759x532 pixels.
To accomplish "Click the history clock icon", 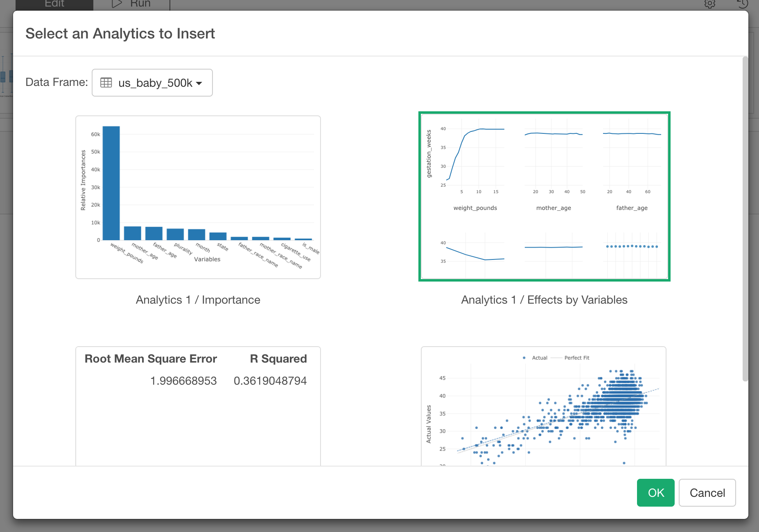I will [x=743, y=4].
